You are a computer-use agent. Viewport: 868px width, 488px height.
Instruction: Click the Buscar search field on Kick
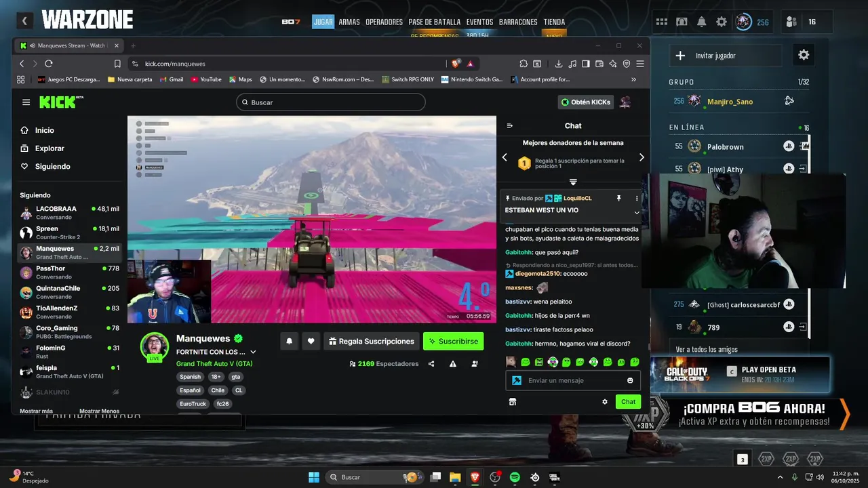[x=331, y=102]
